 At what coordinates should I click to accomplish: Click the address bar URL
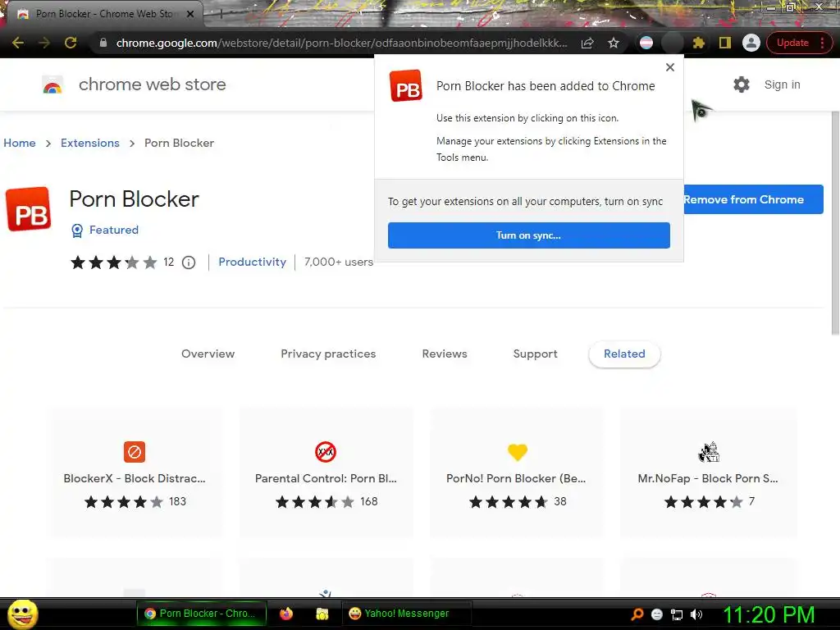[x=341, y=43]
